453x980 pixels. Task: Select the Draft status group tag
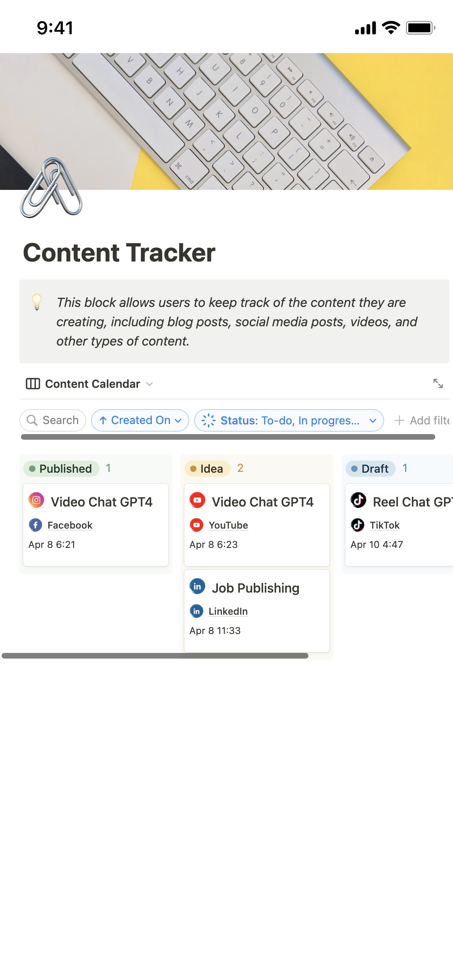(370, 469)
